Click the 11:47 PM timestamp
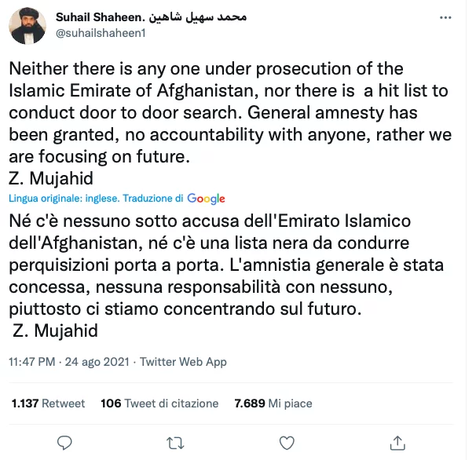The image size is (476, 460). coord(32,363)
